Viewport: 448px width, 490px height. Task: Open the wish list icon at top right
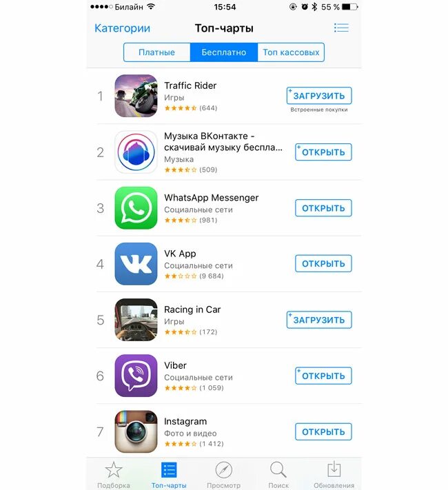(x=341, y=28)
